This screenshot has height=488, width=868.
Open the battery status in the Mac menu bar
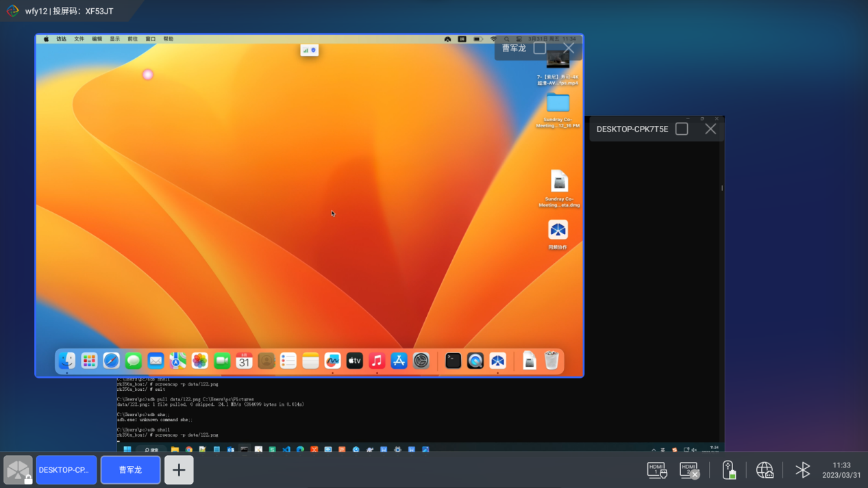click(478, 39)
